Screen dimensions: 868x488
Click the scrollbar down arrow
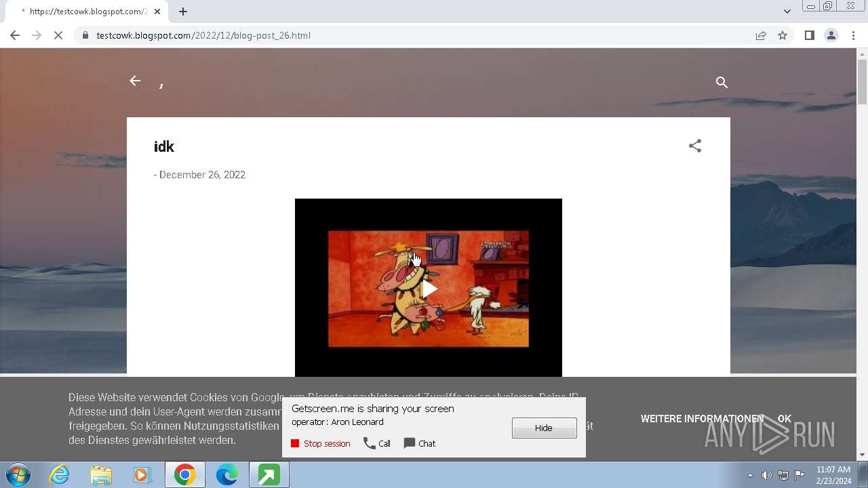click(863, 455)
